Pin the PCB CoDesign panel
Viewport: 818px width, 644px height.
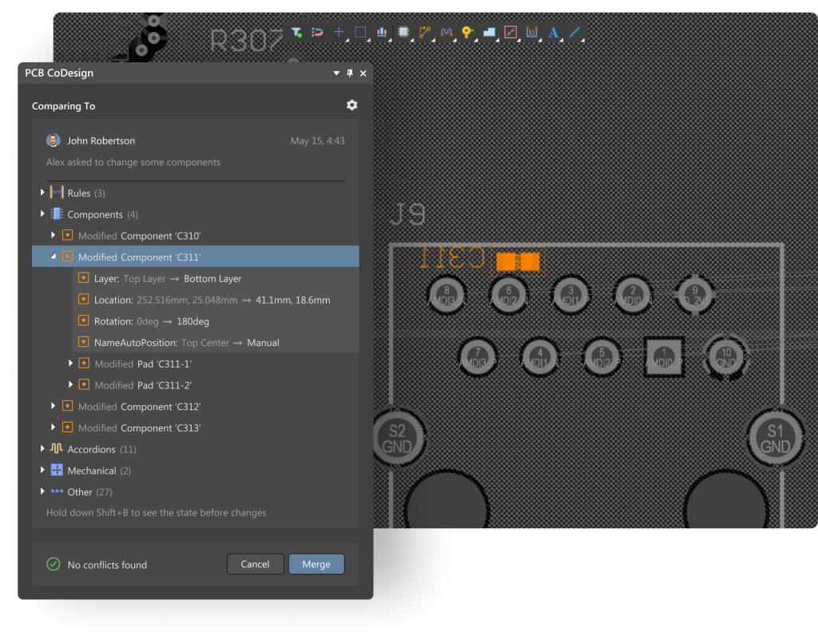(x=350, y=74)
